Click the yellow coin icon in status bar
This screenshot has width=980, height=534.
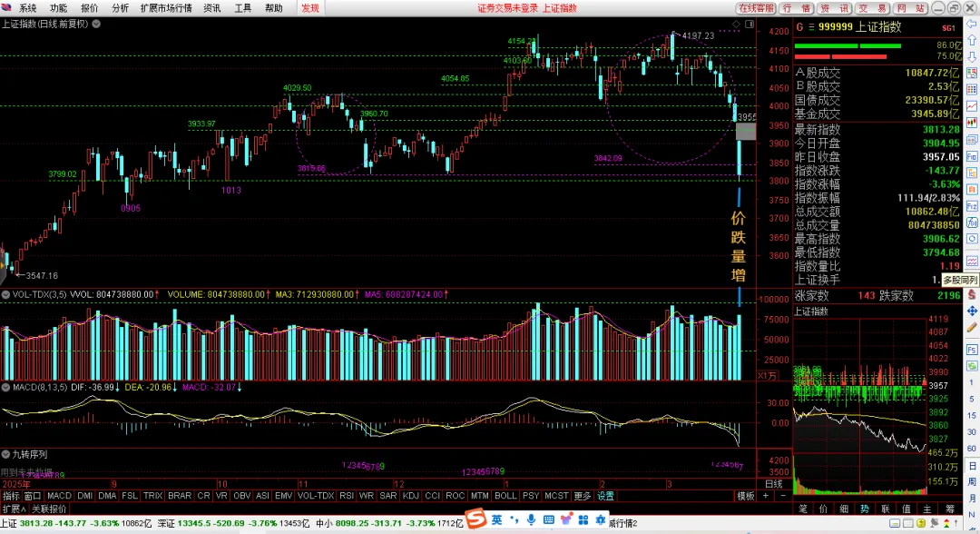point(921,523)
